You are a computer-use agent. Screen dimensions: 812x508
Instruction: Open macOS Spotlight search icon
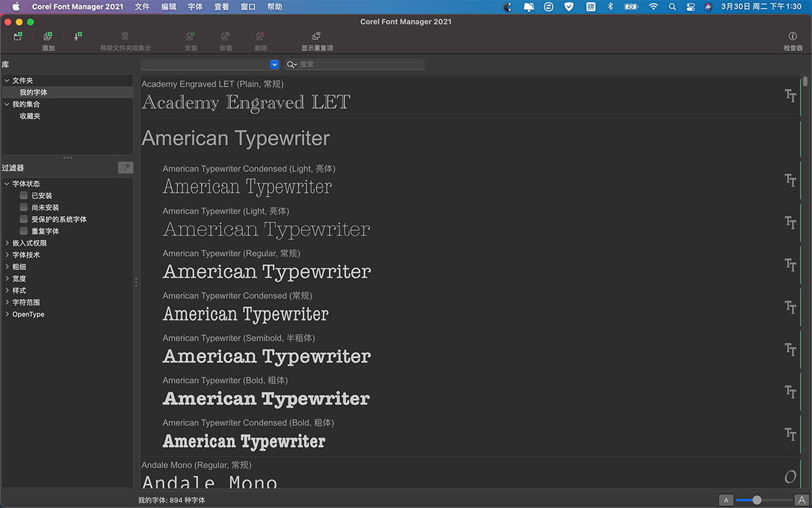pyautogui.click(x=672, y=6)
